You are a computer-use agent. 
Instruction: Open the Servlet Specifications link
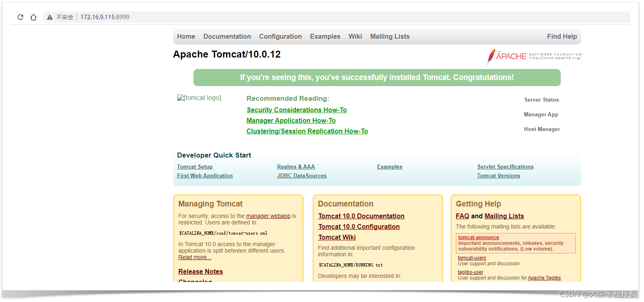click(x=505, y=167)
